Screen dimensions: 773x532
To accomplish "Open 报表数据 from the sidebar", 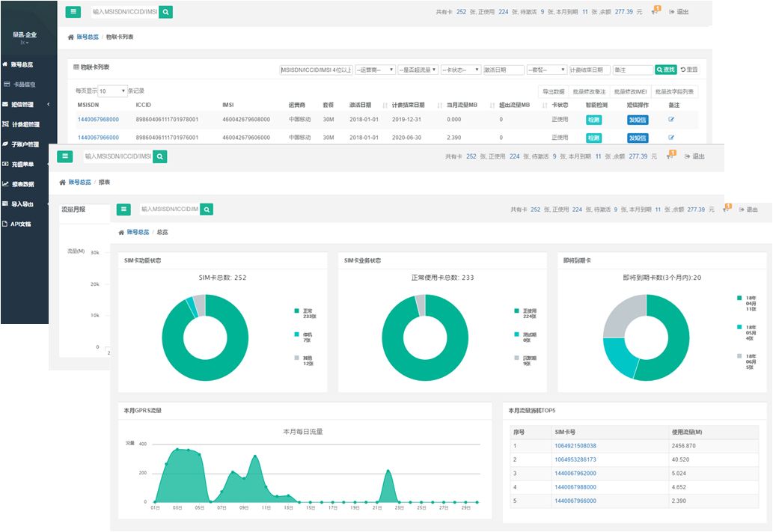I will [22, 184].
